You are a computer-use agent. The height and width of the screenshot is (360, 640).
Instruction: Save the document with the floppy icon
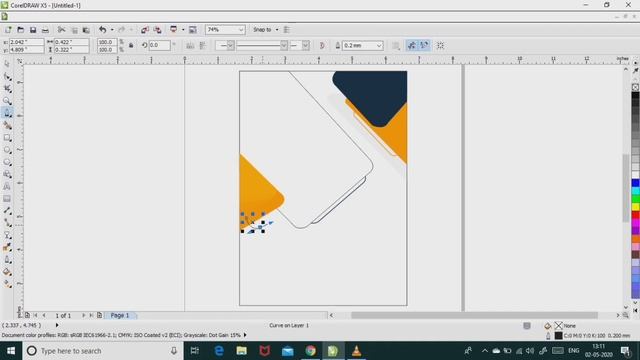pyautogui.click(x=33, y=30)
